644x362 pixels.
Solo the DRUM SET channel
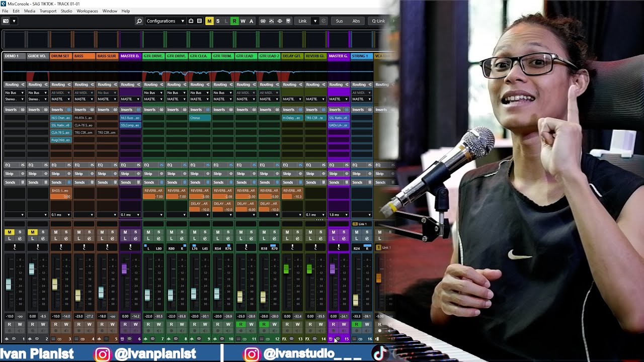pyautogui.click(x=66, y=232)
